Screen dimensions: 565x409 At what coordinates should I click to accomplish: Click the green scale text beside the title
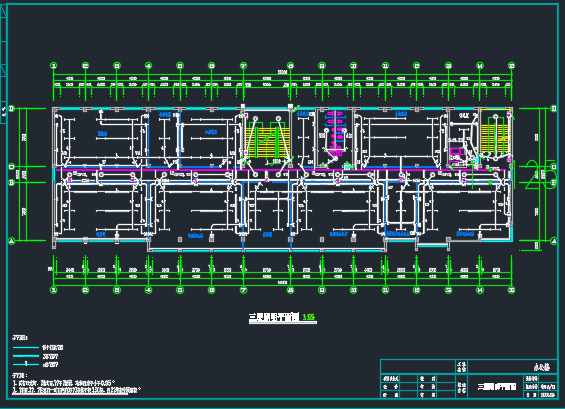point(309,317)
